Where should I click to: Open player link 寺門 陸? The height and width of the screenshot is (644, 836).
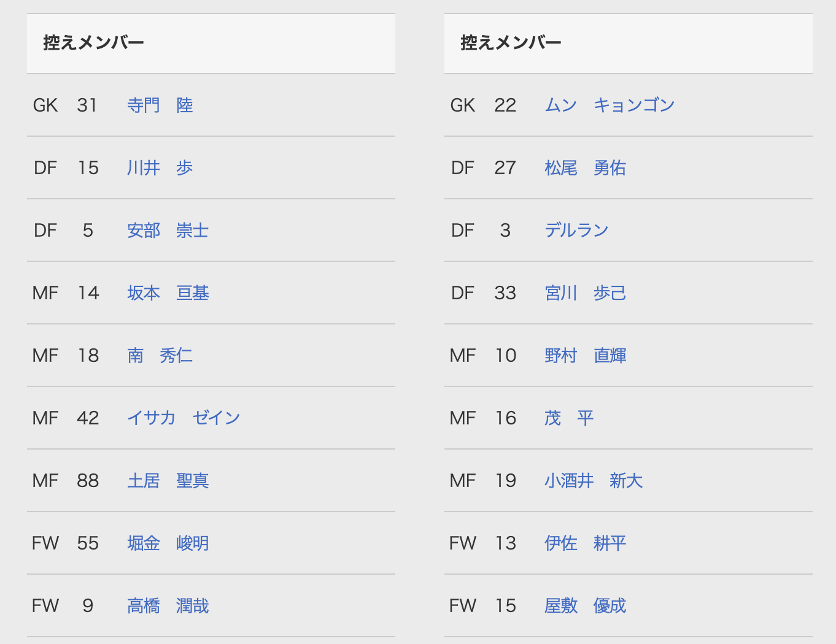160,105
